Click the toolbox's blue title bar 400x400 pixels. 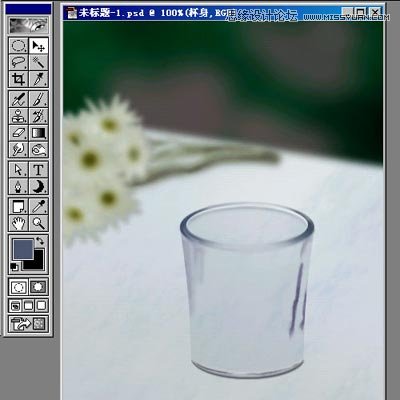(29, 9)
